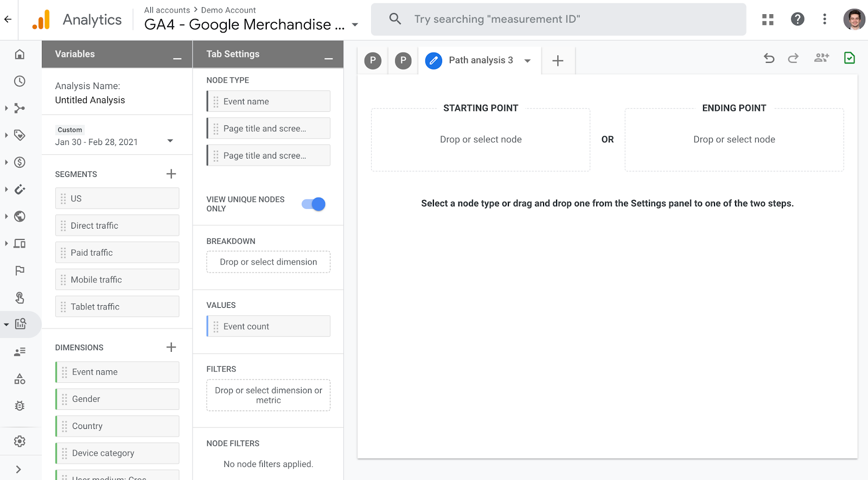Screen dimensions: 868x480
Task: Add a new analysis tab
Action: [558, 61]
